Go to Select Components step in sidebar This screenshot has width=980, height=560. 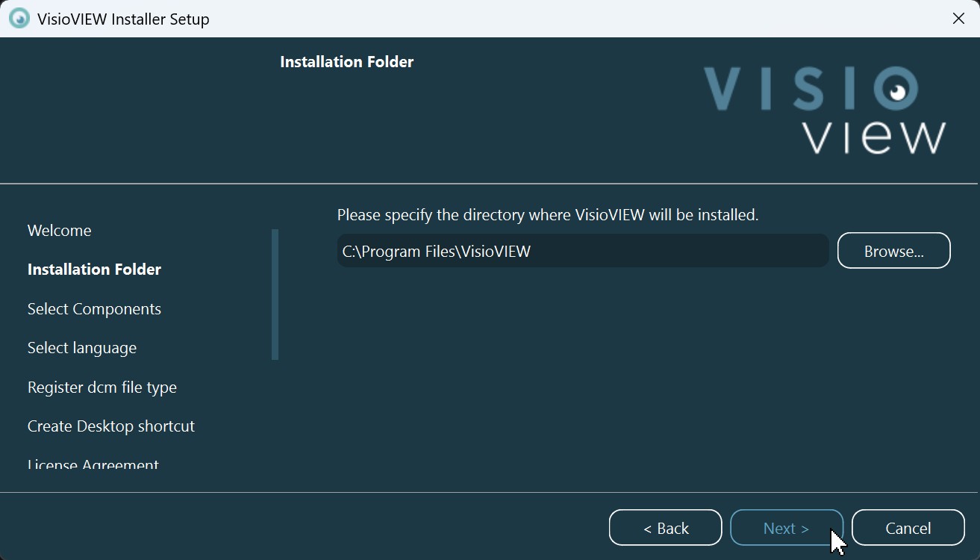[x=94, y=309]
